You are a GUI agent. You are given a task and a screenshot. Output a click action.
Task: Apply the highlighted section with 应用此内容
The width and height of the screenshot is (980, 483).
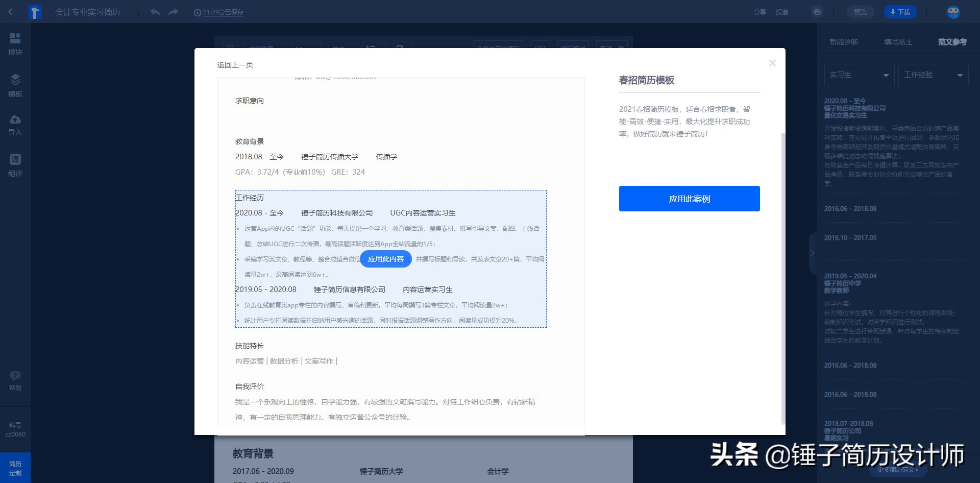386,259
